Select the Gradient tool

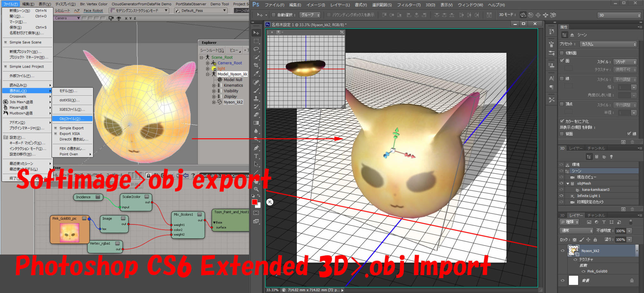(x=256, y=123)
